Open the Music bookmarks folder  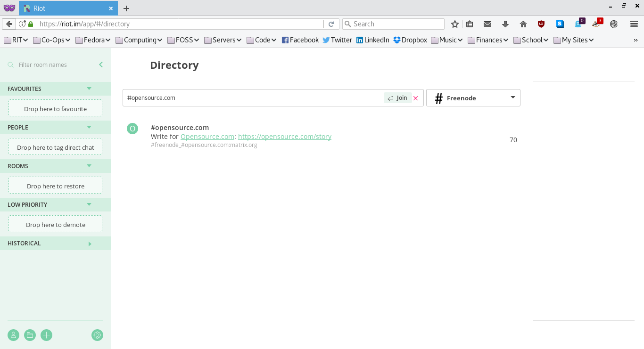pos(447,40)
